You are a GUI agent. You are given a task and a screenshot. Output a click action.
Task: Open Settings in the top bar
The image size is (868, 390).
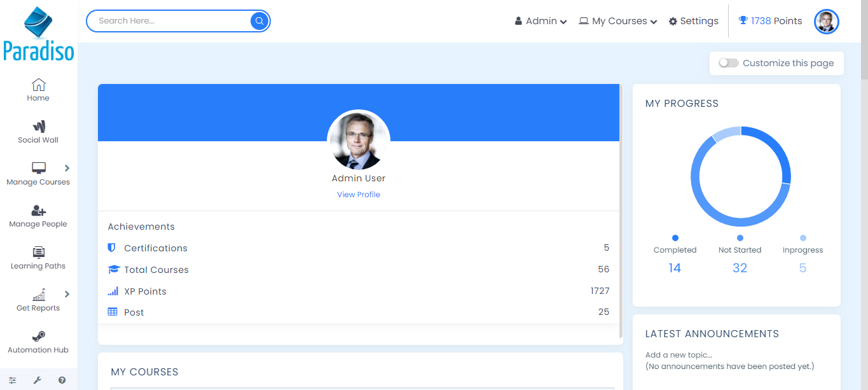pos(693,21)
